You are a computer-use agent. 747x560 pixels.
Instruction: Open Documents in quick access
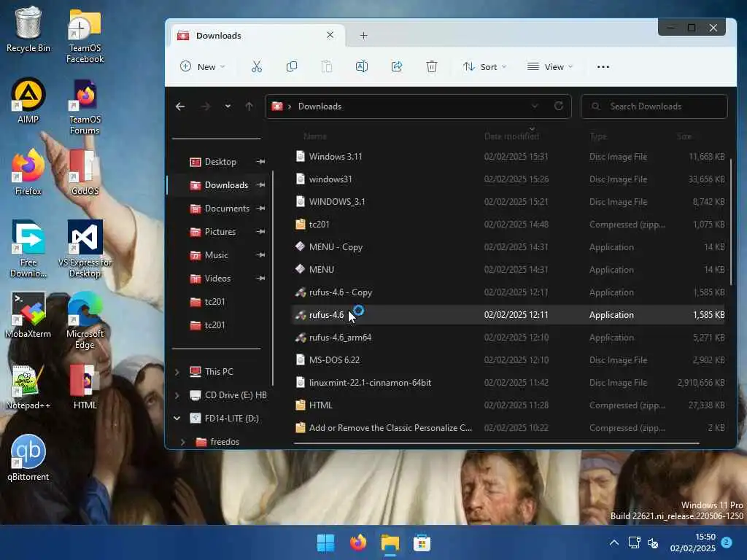tap(220, 209)
